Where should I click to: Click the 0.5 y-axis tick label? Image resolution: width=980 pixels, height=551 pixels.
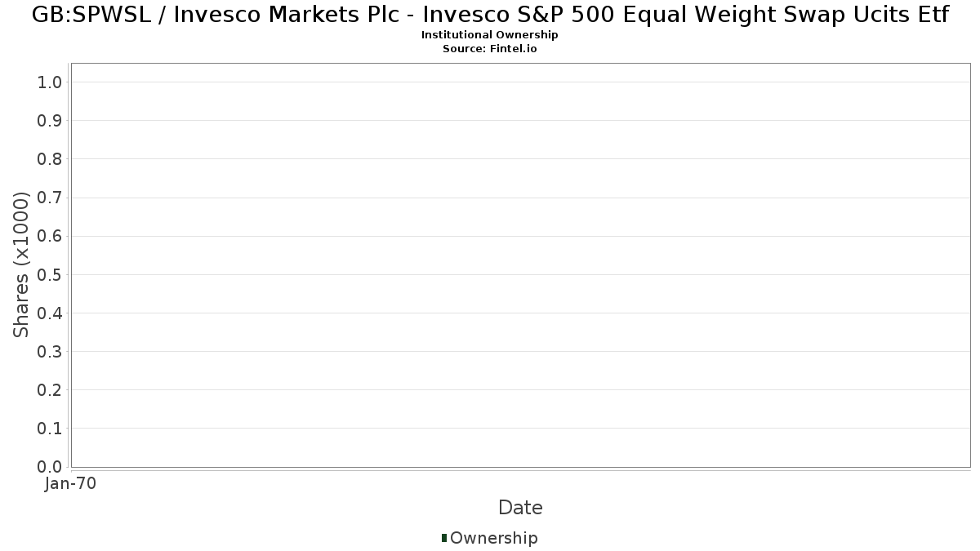tap(50, 274)
